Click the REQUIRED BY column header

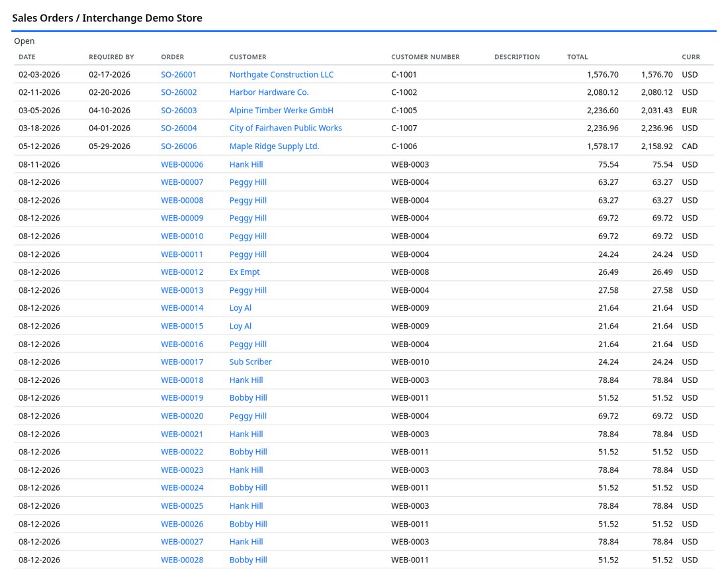tap(111, 57)
